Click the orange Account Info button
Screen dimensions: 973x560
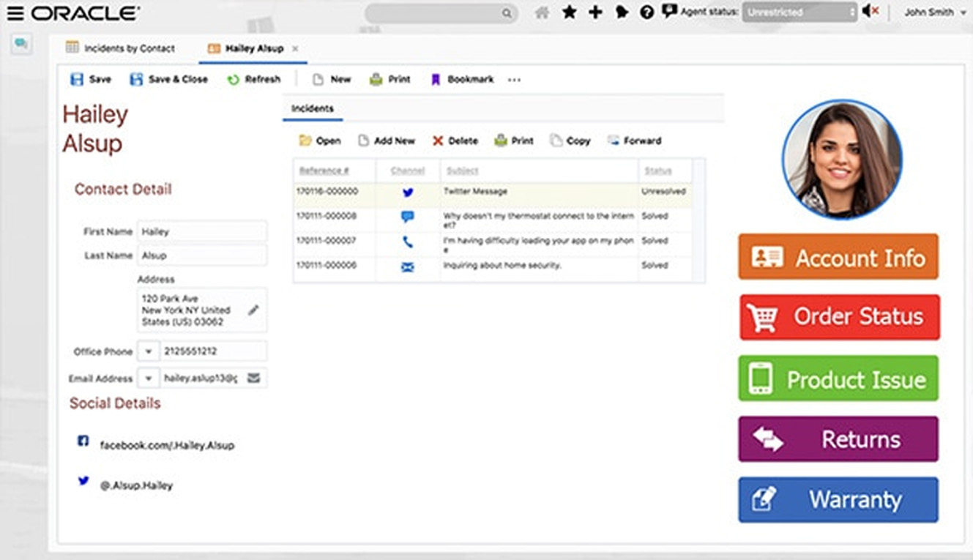pos(838,257)
